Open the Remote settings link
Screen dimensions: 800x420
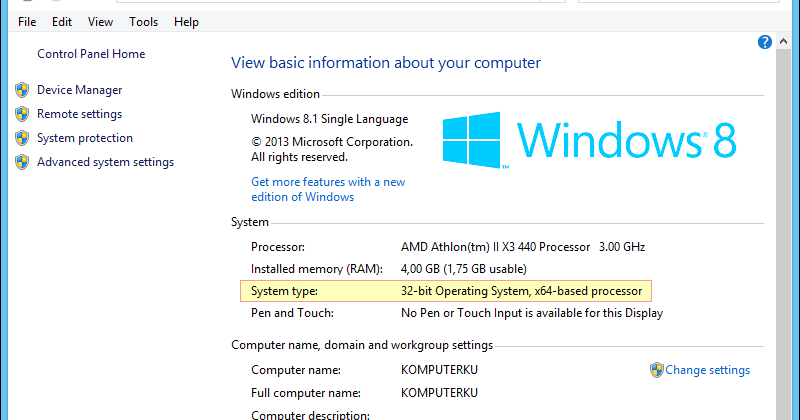79,114
